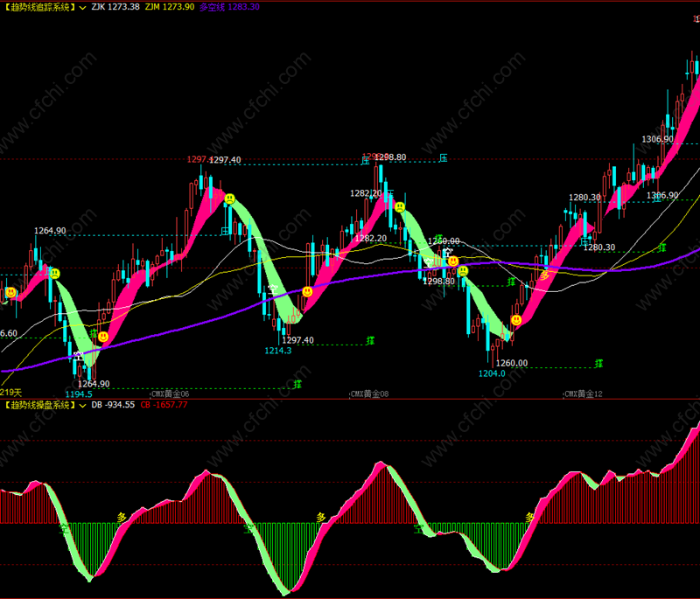Click the 压 marker right of 1298.80
The image size is (700, 599).
[443, 158]
